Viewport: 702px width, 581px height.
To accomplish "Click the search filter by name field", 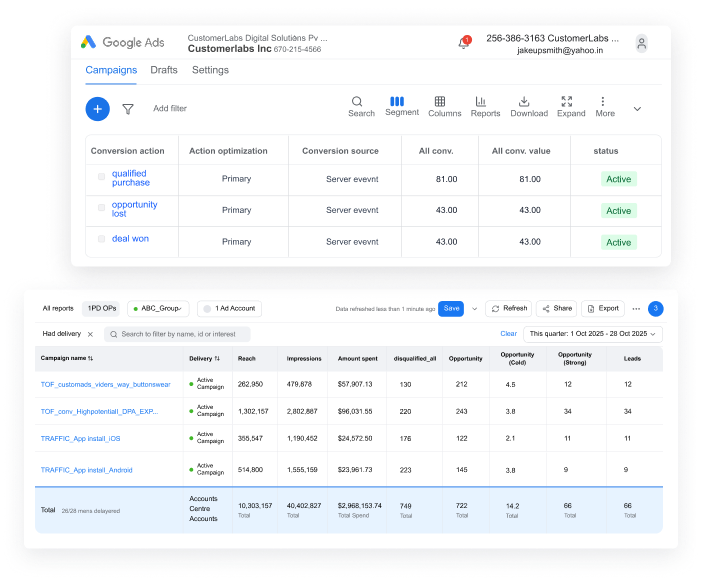I will tap(178, 334).
